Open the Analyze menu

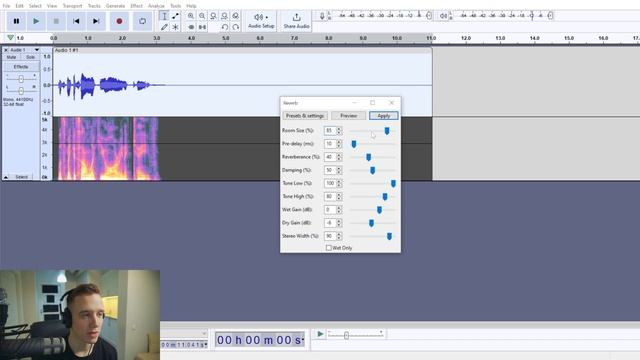[156, 6]
